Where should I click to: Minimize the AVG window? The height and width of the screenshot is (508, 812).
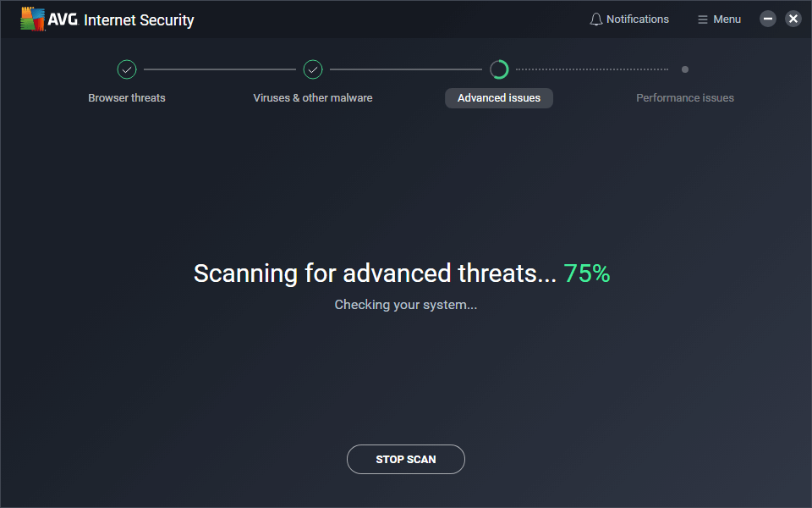click(x=768, y=19)
